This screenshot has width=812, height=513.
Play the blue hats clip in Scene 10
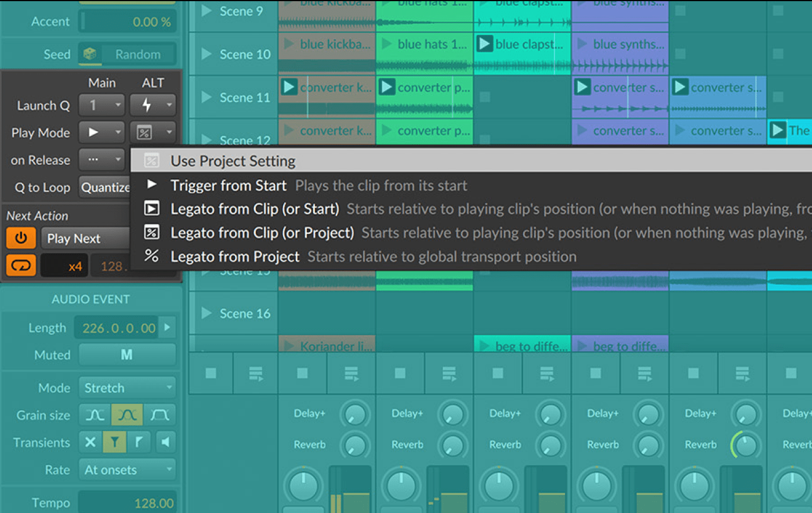(x=386, y=44)
